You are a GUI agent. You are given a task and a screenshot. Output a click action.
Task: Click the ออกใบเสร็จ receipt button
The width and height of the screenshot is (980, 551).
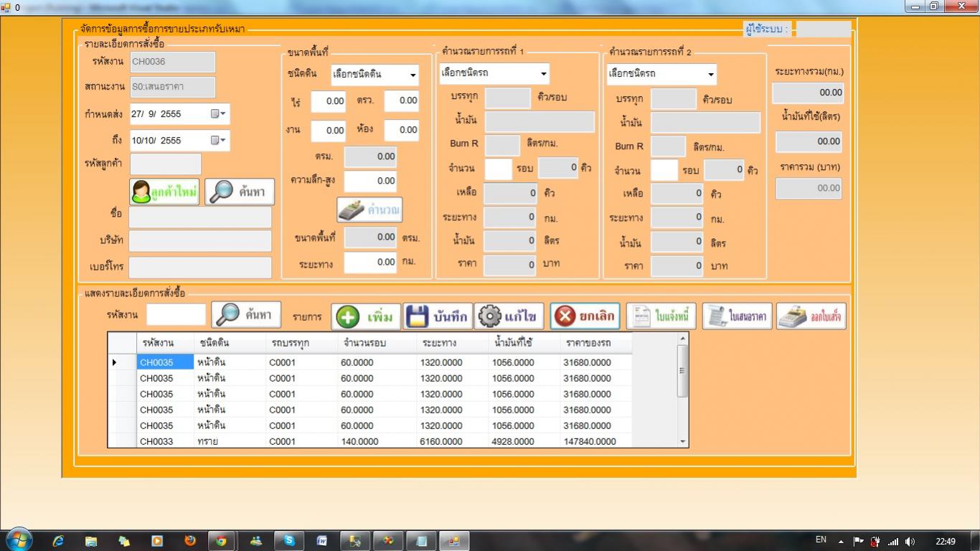(811, 316)
